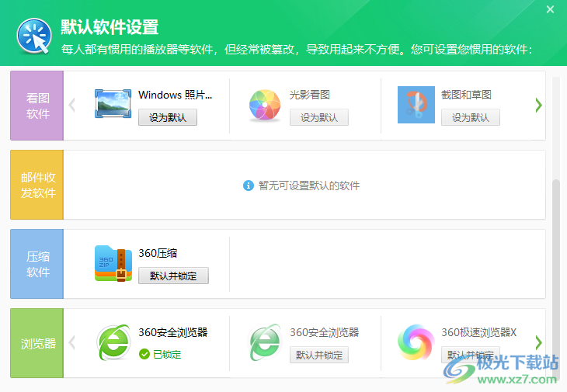The height and width of the screenshot is (392, 567).
Task: Click the 360极速浏览器X name label
Action: point(478,332)
